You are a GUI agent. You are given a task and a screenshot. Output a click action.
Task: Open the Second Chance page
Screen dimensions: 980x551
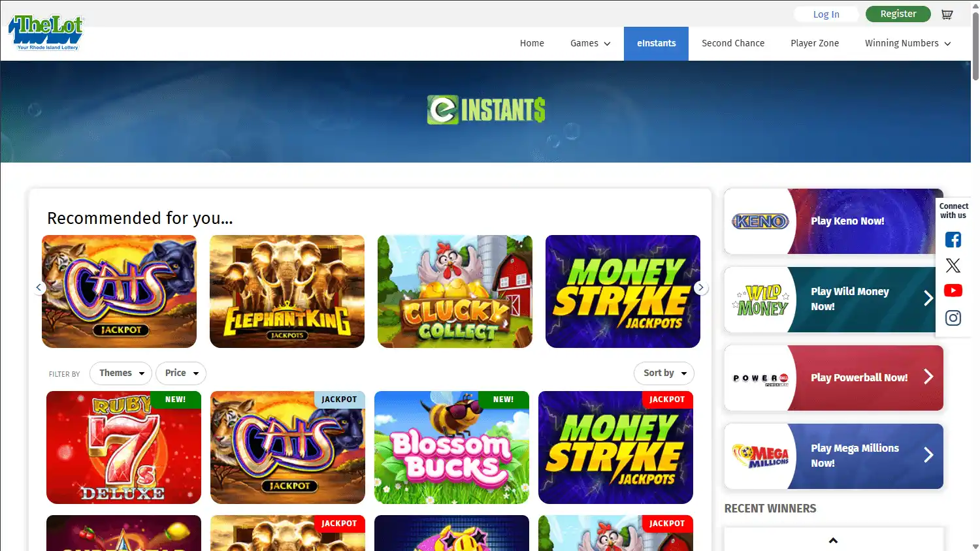pyautogui.click(x=733, y=43)
